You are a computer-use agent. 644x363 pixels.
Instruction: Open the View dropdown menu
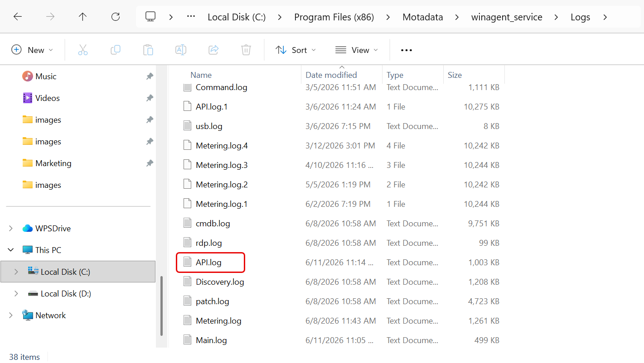(356, 50)
